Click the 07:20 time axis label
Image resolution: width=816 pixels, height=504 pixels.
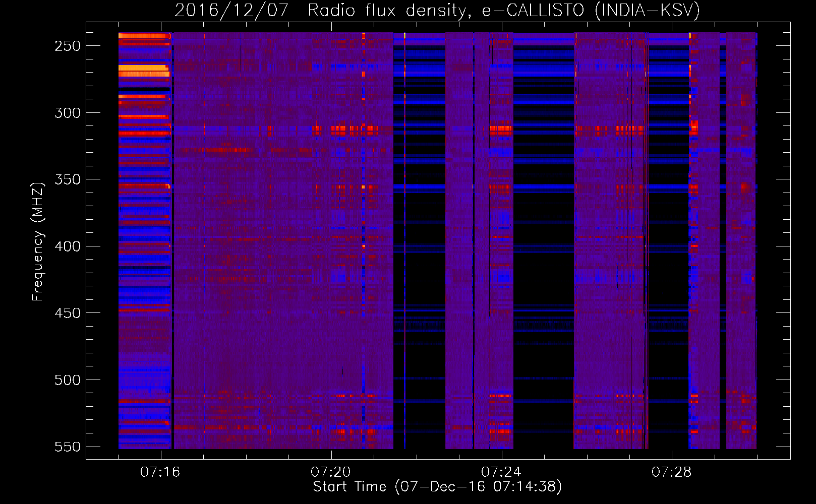(331, 472)
